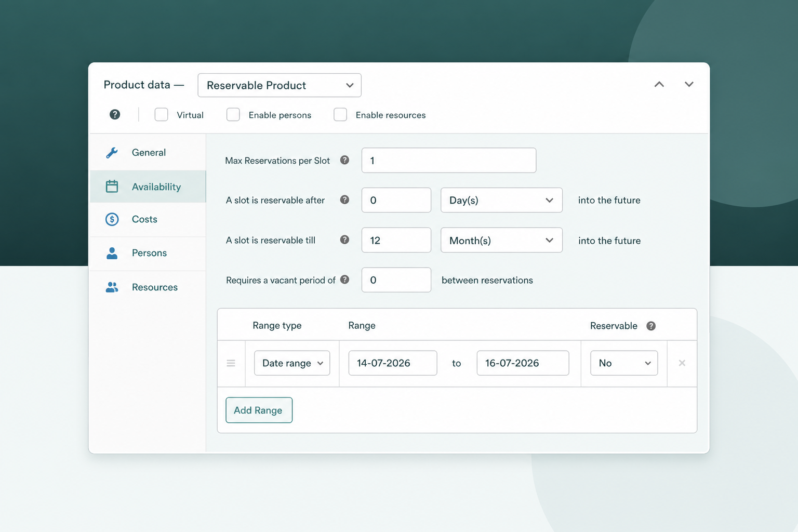Click help icon for slot reservable till
Screen dimensions: 798x532
coord(344,240)
